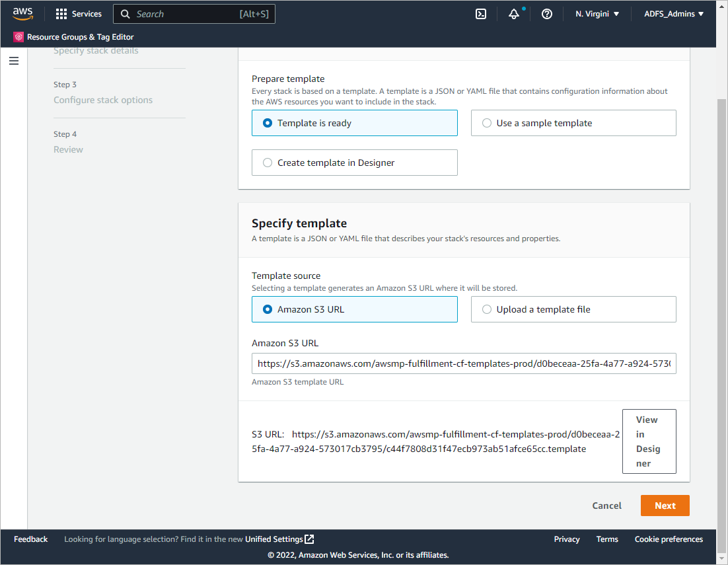The width and height of the screenshot is (728, 565).
Task: Focus the top Search box
Action: pyautogui.click(x=194, y=14)
